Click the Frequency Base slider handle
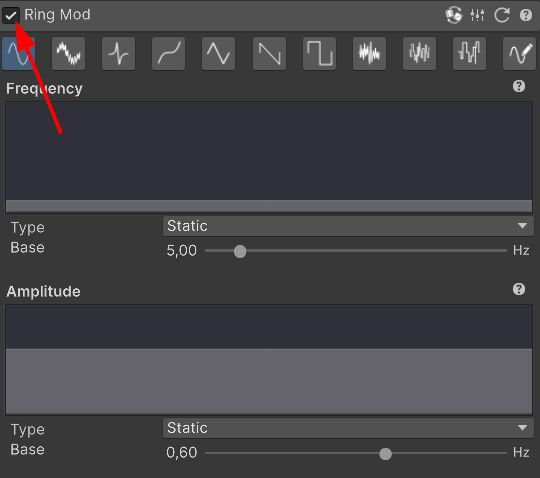540x478 pixels. (240, 251)
